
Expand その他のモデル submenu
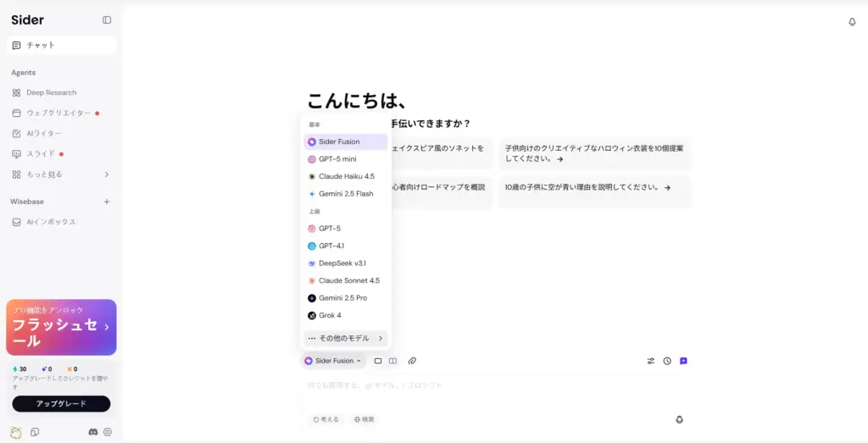coord(346,338)
